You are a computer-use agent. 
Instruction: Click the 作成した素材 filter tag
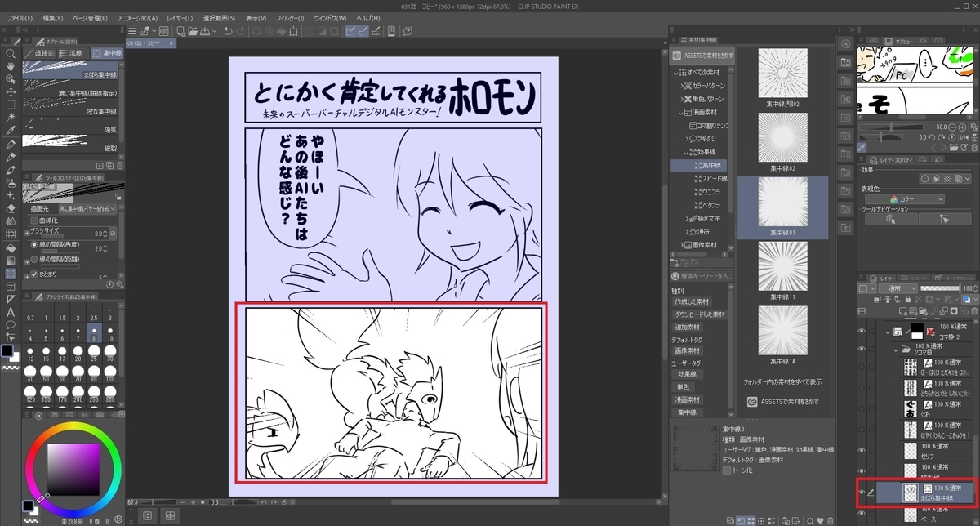point(692,301)
